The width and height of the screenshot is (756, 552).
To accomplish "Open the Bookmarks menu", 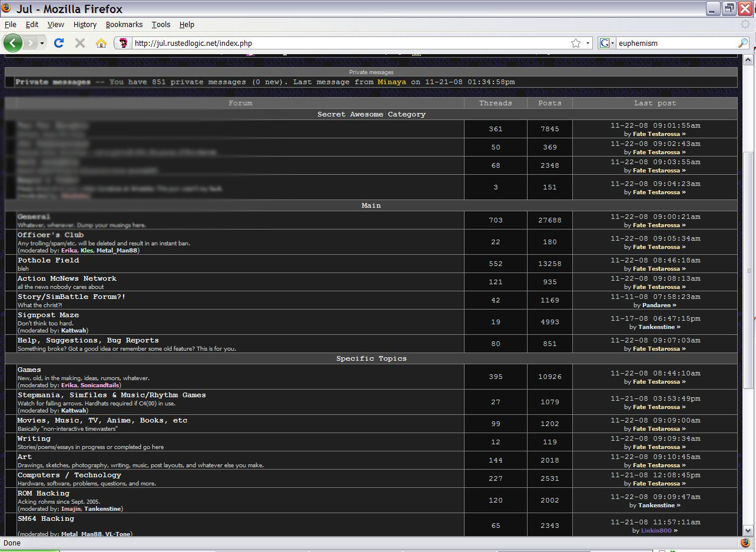I will click(124, 25).
